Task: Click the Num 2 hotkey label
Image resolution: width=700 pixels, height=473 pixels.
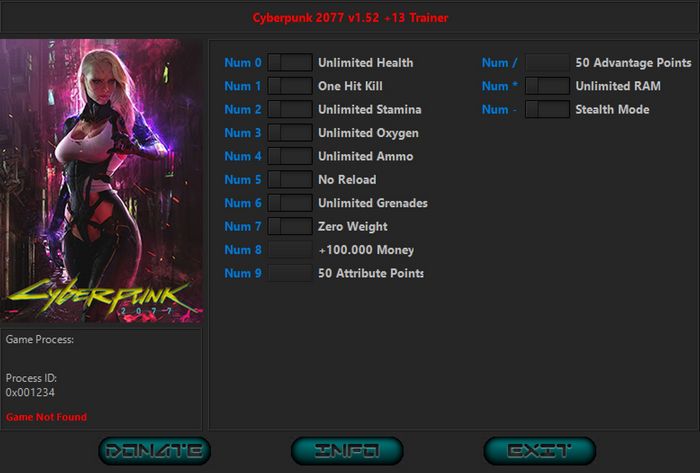Action: pos(243,109)
